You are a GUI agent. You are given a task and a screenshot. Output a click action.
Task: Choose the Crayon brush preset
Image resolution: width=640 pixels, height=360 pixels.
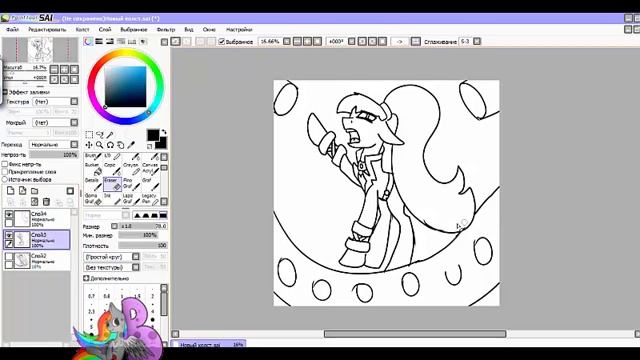coord(131,169)
